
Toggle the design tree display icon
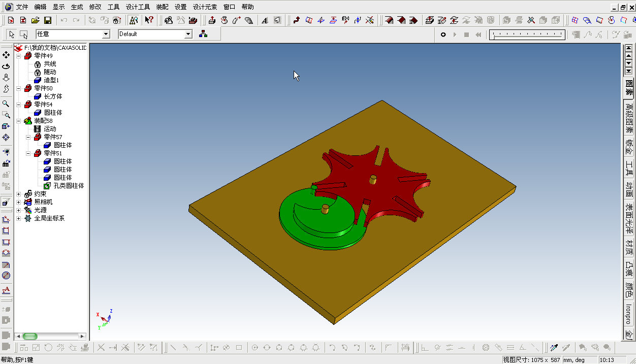pyautogui.click(x=134, y=20)
